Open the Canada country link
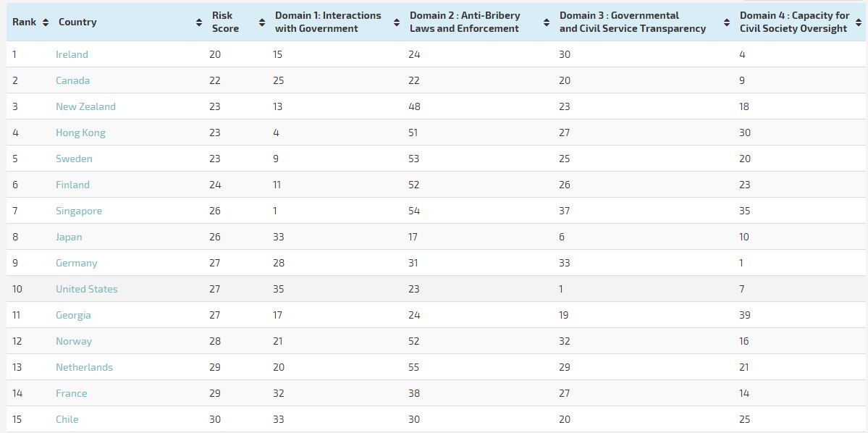Viewport: 868px width, 433px height. [72, 80]
